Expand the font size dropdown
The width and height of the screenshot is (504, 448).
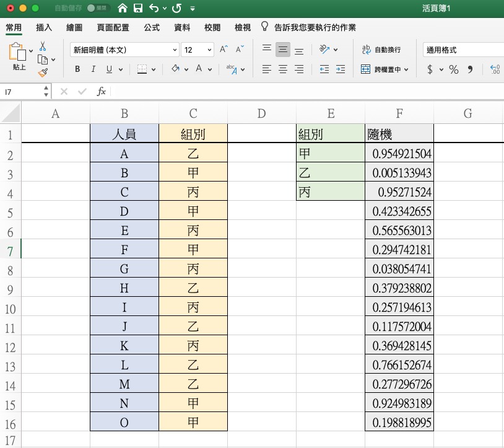pos(209,50)
